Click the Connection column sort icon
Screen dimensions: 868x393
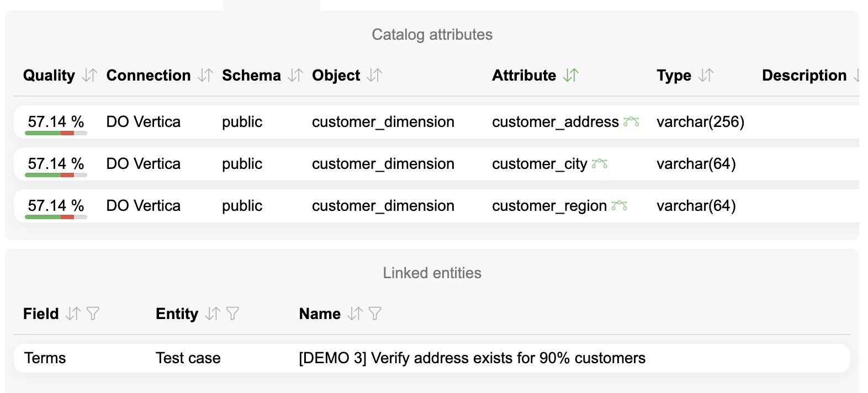click(205, 75)
